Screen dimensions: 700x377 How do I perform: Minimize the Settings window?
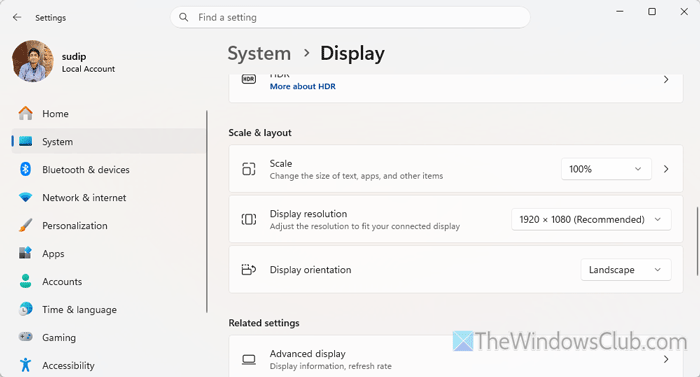pyautogui.click(x=620, y=12)
